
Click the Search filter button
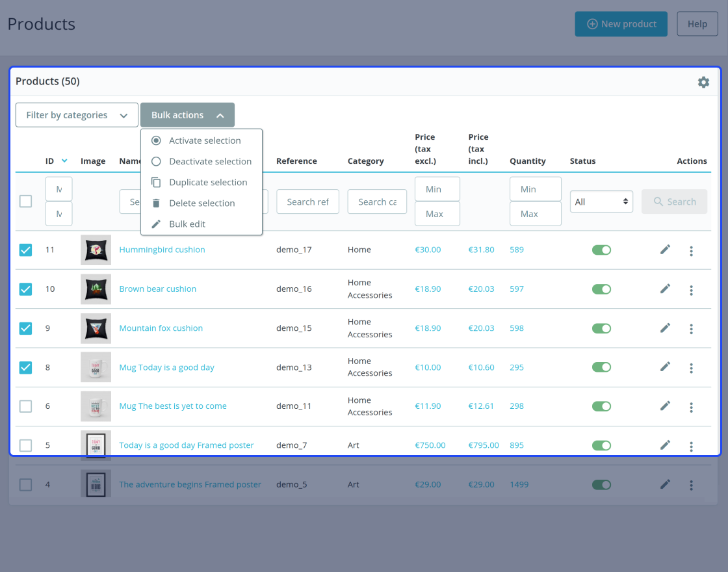[674, 201]
